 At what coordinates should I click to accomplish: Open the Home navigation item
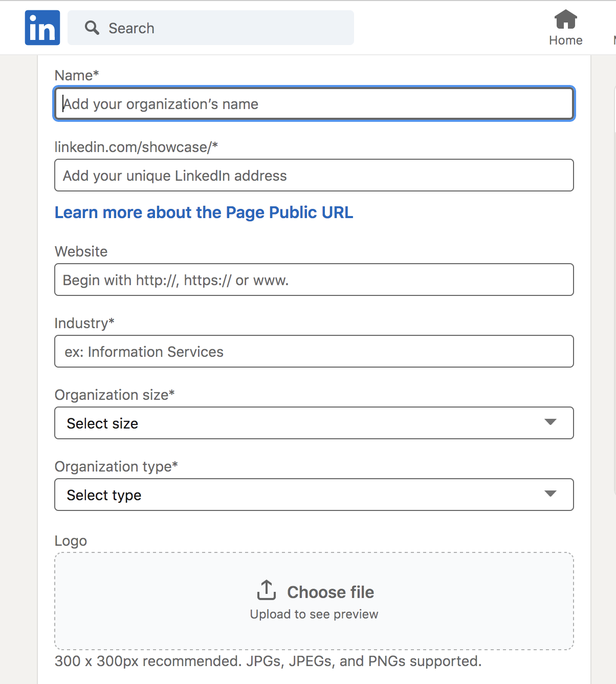[566, 28]
